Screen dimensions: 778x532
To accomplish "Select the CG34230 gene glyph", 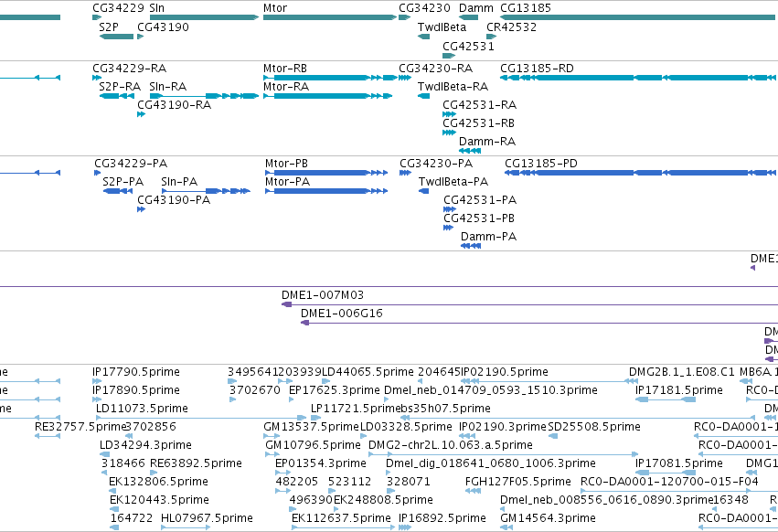I will coord(404,17).
